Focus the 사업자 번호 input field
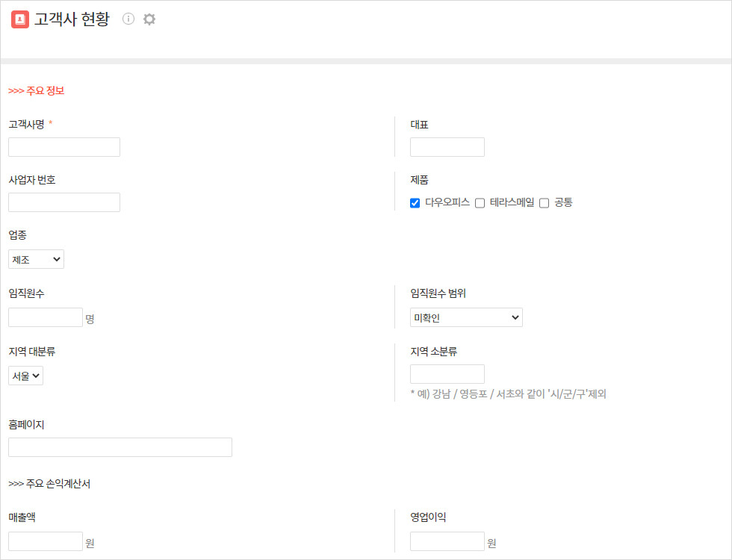 point(64,202)
